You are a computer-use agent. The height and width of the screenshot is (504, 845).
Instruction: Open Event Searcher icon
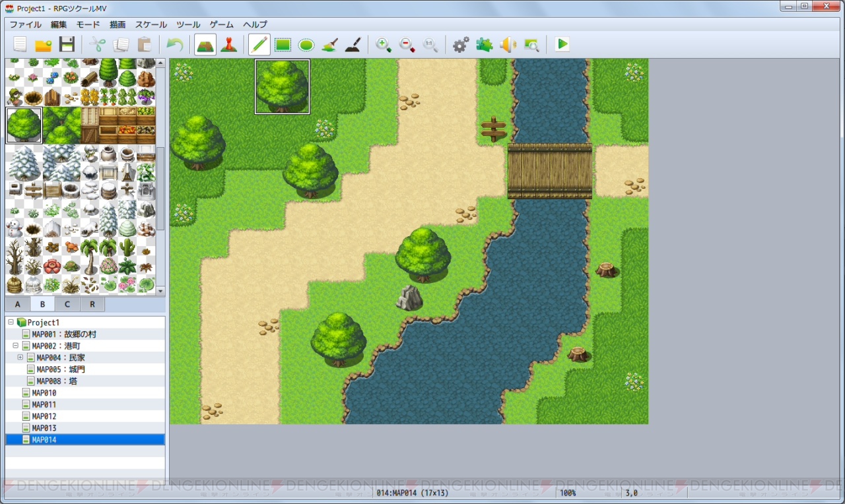[x=531, y=44]
